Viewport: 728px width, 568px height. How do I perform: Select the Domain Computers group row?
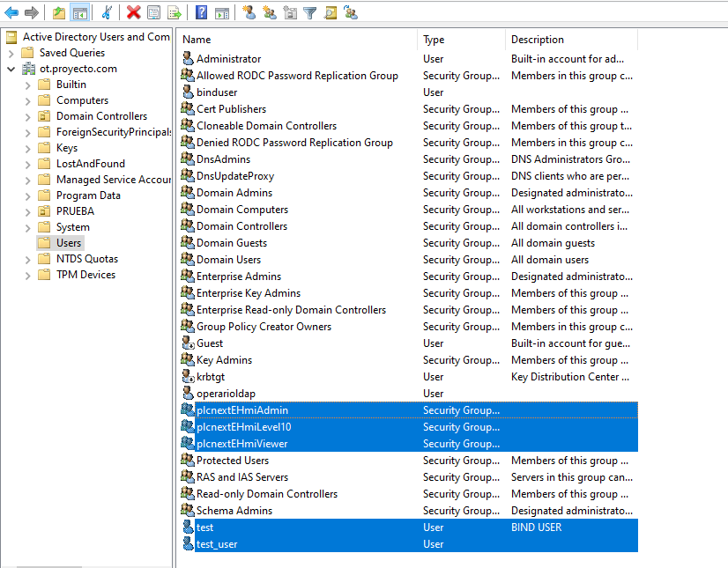click(409, 210)
